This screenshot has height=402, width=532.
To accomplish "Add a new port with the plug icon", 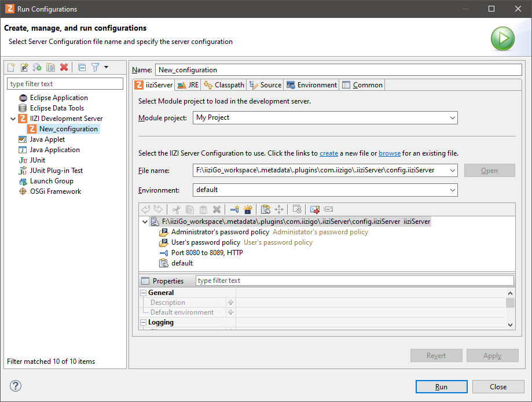I will pyautogui.click(x=234, y=209).
